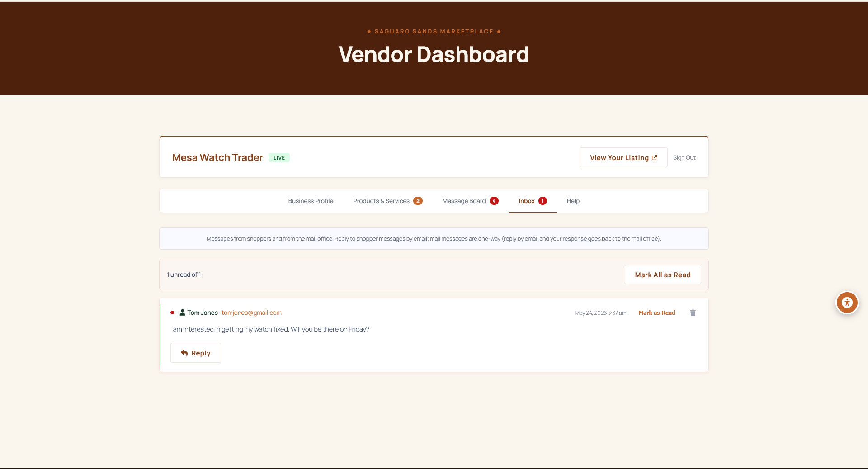Click the Tom Jones sender name
Screen dimensions: 868x469
pyautogui.click(x=203, y=313)
